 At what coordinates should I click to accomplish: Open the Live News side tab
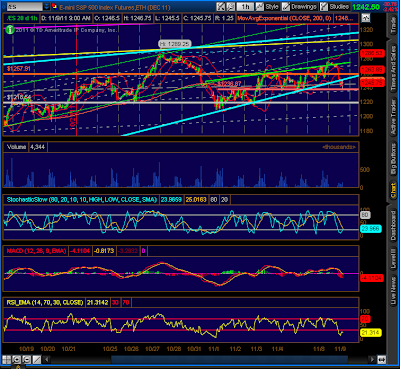click(x=393, y=291)
